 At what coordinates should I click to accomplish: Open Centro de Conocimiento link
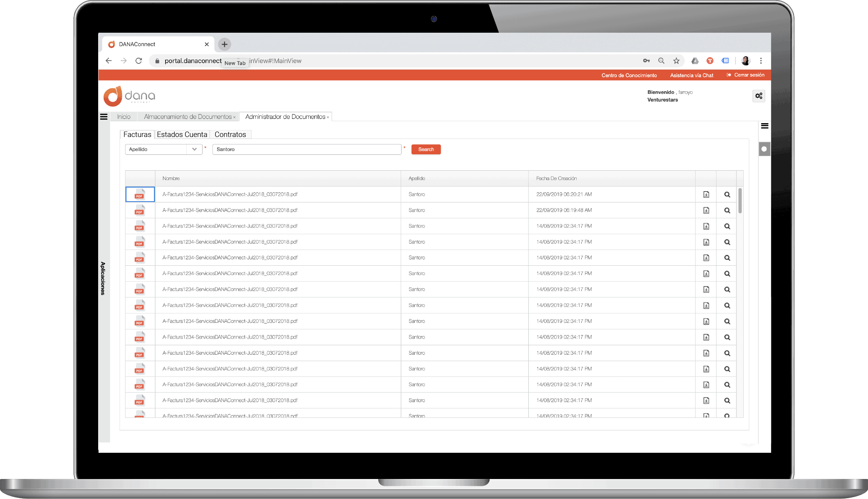(629, 75)
